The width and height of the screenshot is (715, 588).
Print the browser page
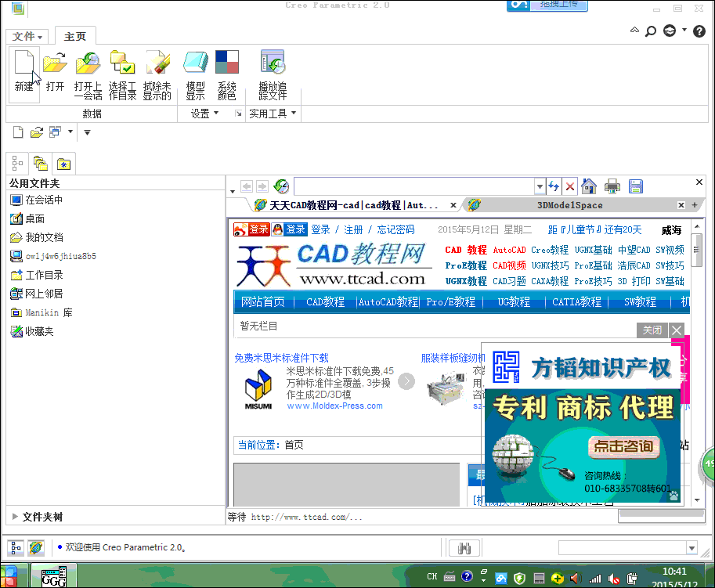click(x=612, y=186)
